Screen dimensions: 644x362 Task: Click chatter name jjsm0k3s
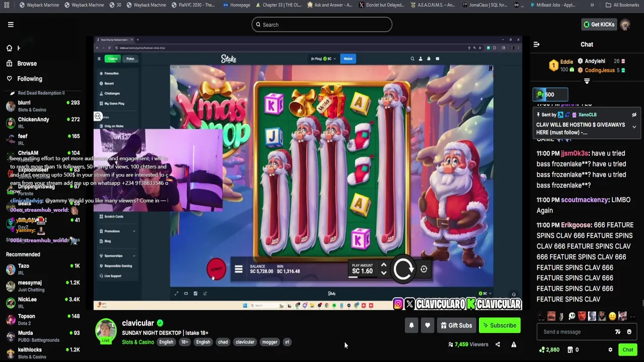(x=575, y=153)
